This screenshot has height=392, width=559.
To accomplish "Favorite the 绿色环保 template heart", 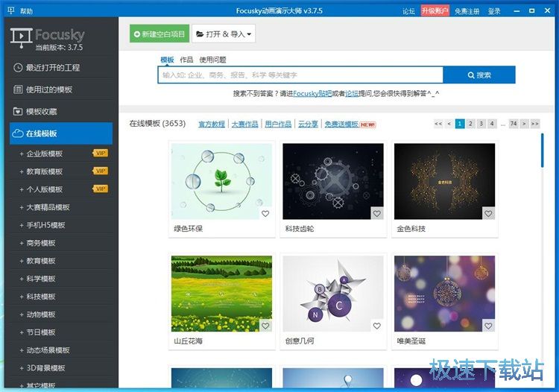I will (265, 214).
